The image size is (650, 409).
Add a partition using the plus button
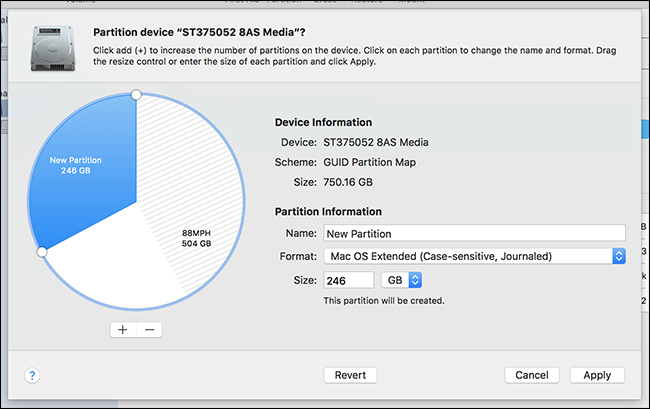pyautogui.click(x=123, y=330)
